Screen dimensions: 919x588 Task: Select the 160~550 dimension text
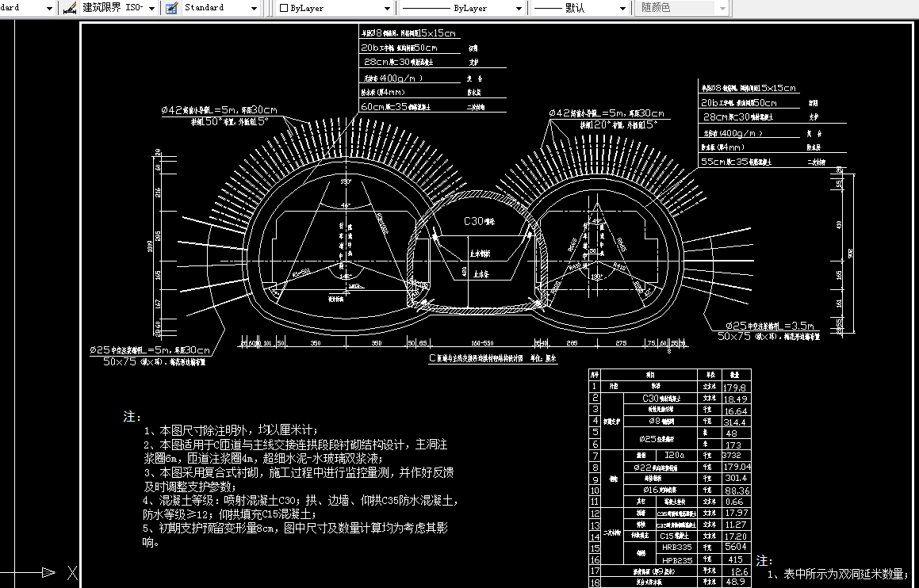click(x=482, y=343)
